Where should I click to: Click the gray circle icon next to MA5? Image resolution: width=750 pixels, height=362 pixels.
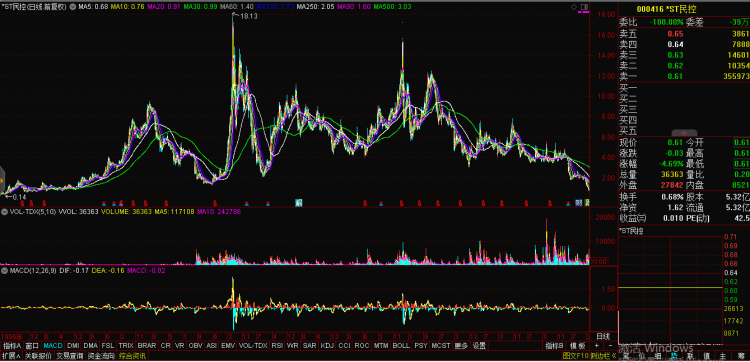coord(73,7)
